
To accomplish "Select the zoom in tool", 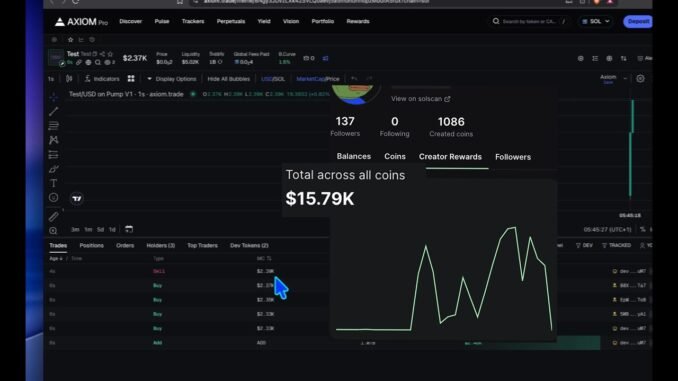I will [x=53, y=231].
